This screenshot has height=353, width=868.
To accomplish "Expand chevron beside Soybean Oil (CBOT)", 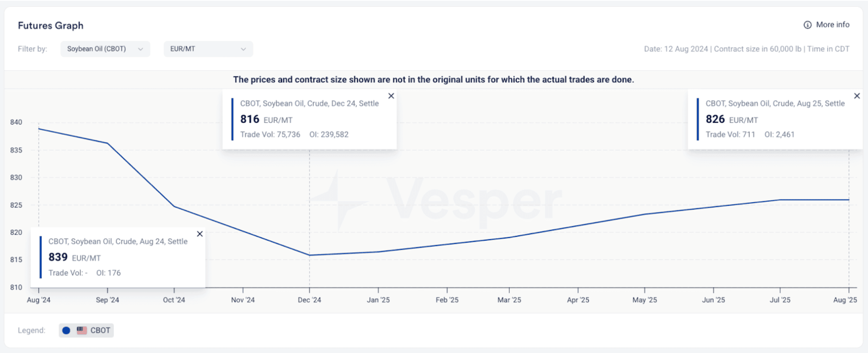I will point(140,49).
